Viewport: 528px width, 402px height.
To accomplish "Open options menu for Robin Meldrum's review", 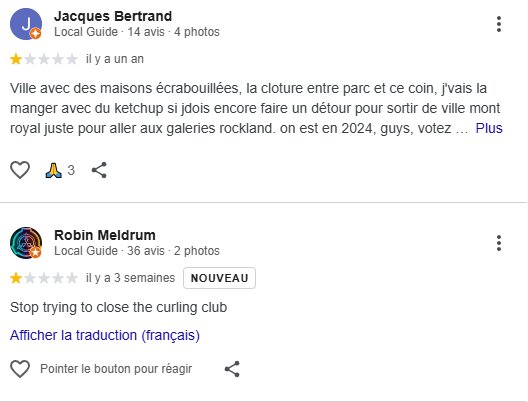I will (x=499, y=243).
